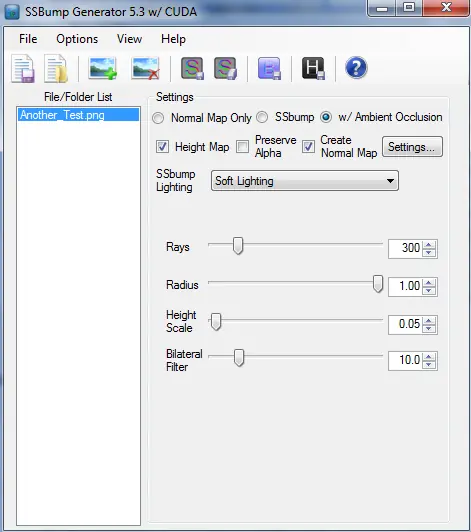Open the Options menu
Image resolution: width=471 pixels, height=532 pixels.
click(77, 39)
